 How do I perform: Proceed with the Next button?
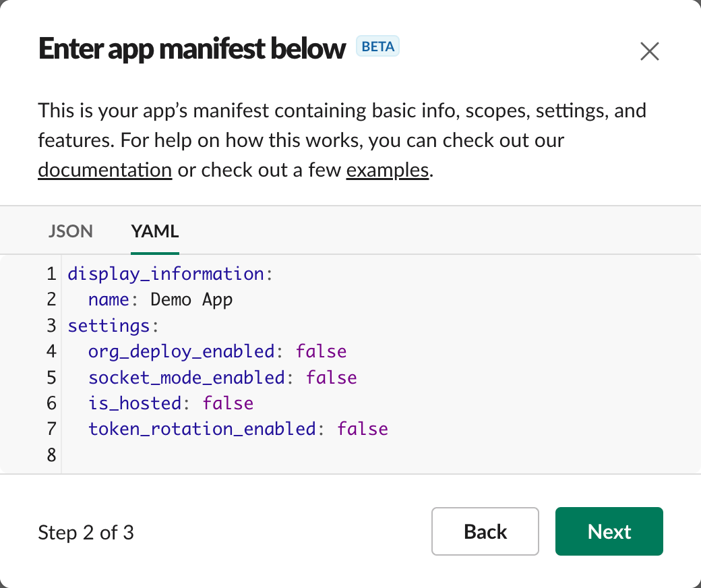[x=609, y=531]
